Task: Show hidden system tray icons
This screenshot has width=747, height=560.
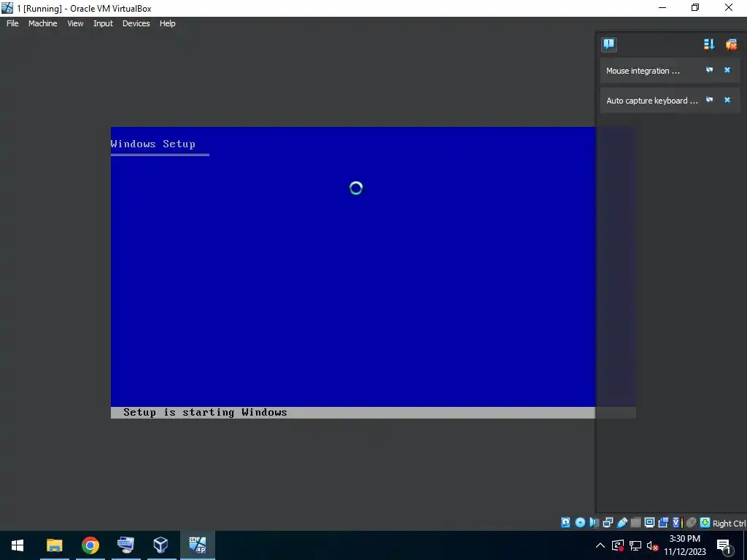Action: pos(600,545)
